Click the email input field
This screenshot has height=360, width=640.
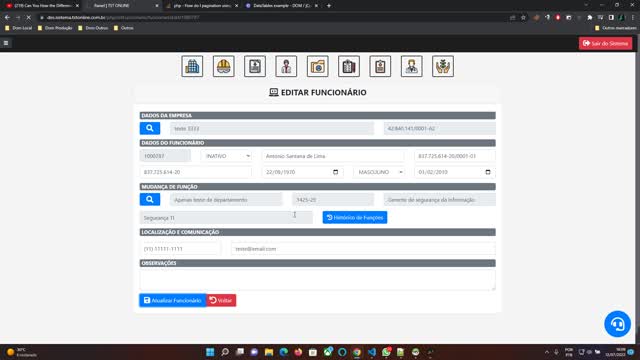[x=363, y=249]
